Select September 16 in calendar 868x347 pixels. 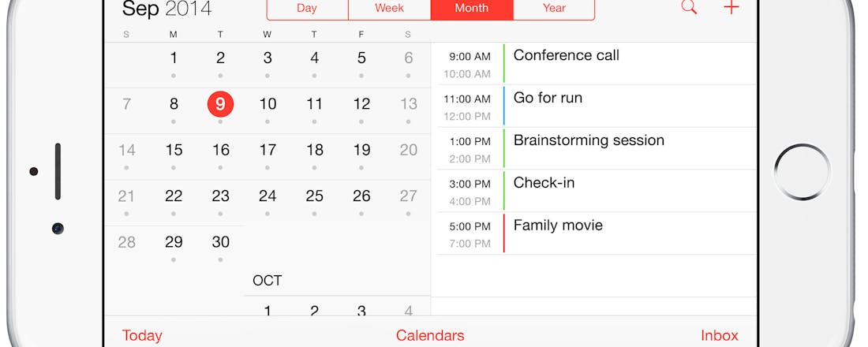221,150
